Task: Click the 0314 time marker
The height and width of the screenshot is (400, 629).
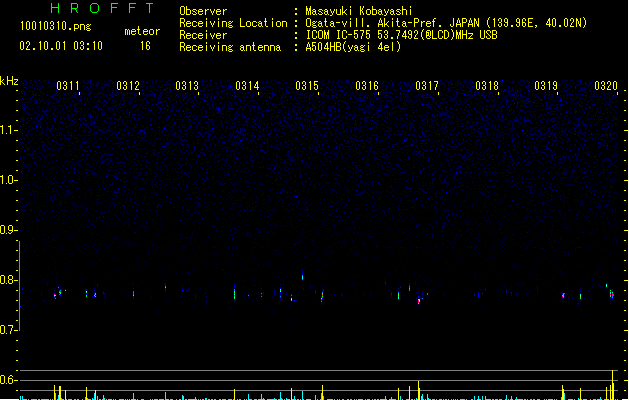Action: [x=247, y=86]
